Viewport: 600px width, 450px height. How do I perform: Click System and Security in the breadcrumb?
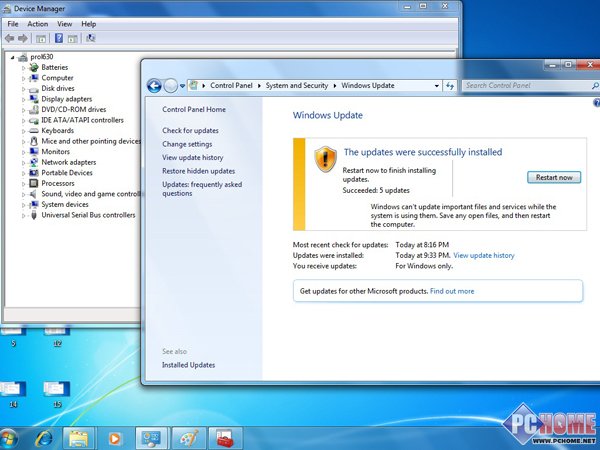(297, 86)
